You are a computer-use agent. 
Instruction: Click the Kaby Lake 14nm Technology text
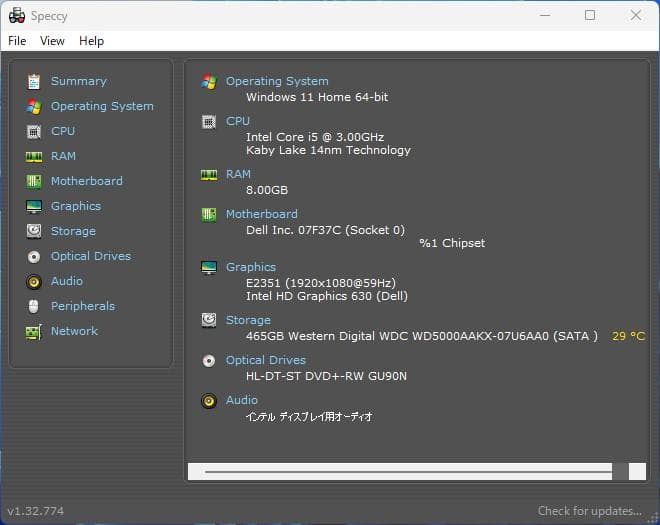pyautogui.click(x=328, y=150)
